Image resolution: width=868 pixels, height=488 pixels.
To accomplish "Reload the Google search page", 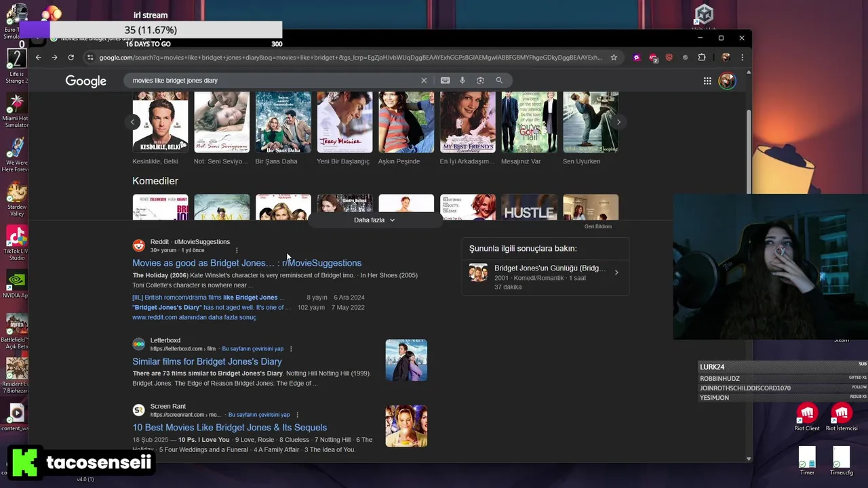I will tap(71, 58).
